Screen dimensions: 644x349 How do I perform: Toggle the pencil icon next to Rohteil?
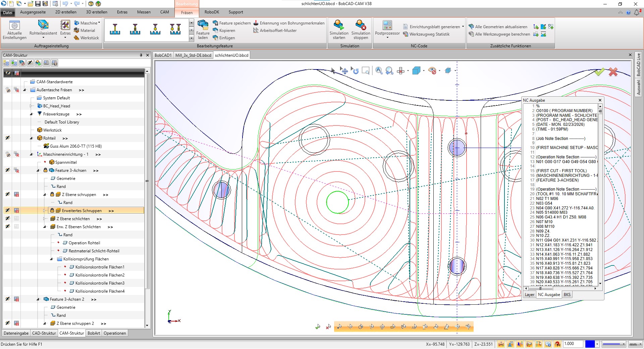(x=7, y=138)
